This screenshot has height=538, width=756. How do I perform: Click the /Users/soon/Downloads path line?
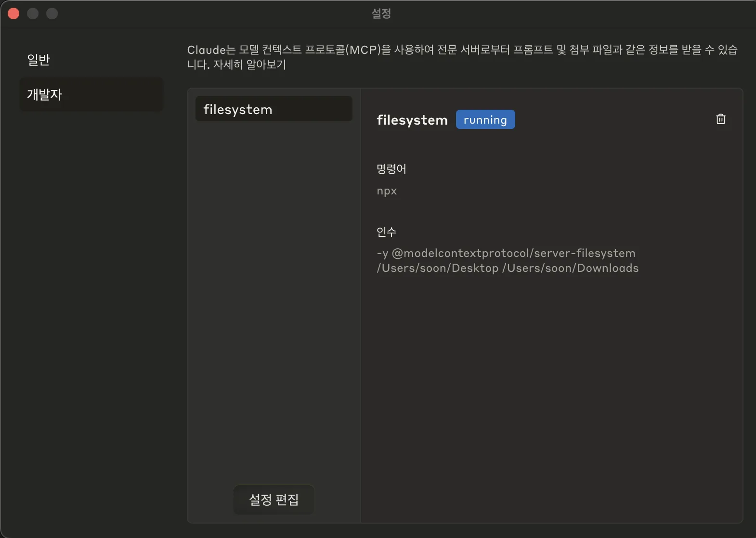point(570,268)
